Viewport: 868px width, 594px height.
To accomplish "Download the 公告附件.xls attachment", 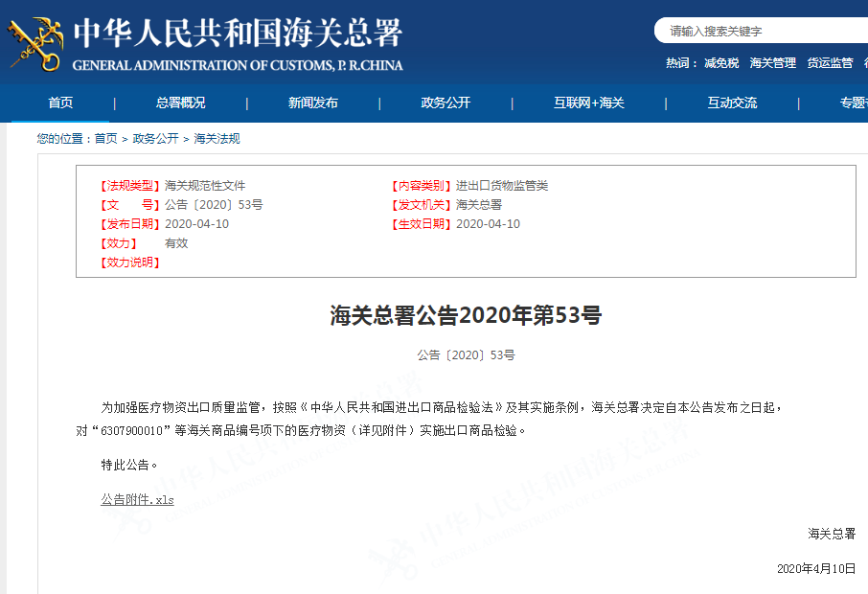I will click(x=137, y=500).
